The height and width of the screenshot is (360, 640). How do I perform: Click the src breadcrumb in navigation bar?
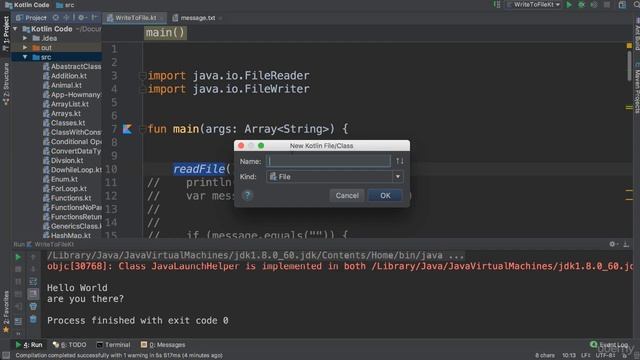(65, 5)
